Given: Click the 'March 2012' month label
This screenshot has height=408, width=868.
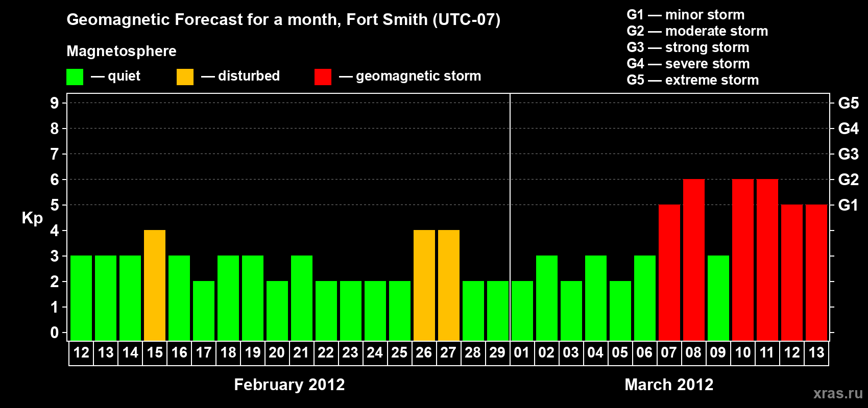Looking at the screenshot, I should click(x=669, y=385).
